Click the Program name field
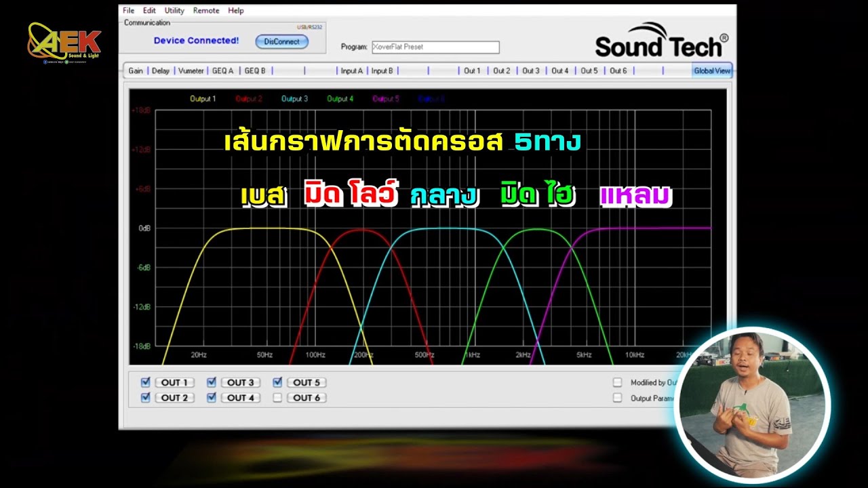 435,47
